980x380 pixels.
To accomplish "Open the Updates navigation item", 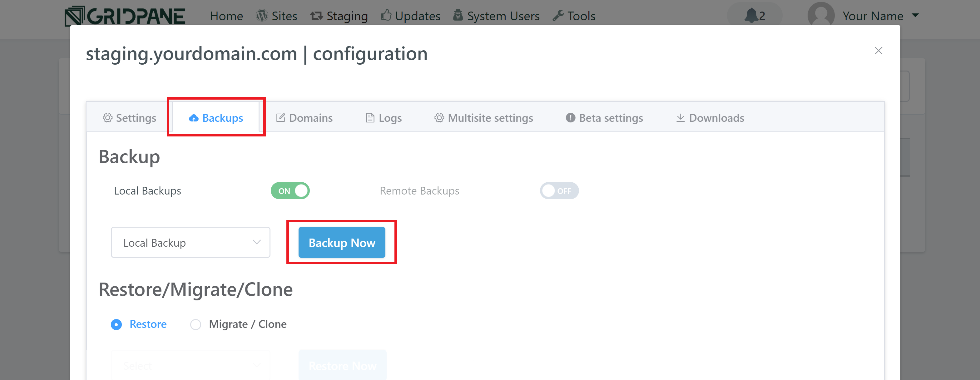I will coord(417,16).
